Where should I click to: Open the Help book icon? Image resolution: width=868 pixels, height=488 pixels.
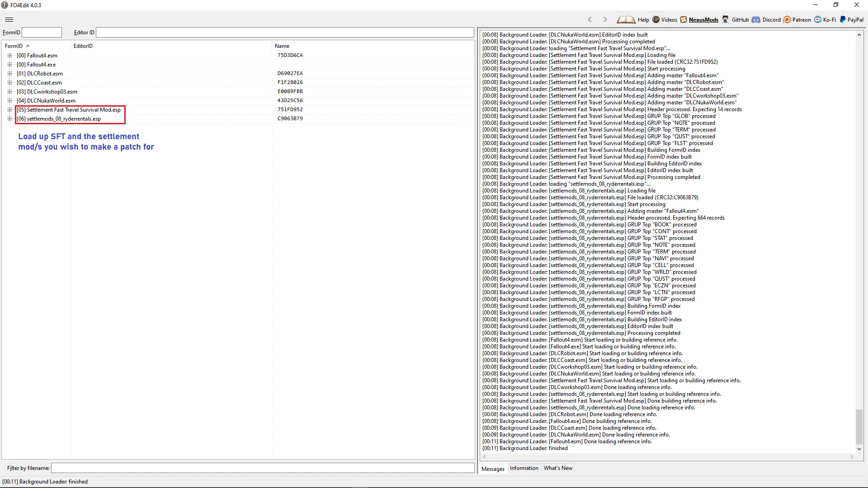(626, 19)
